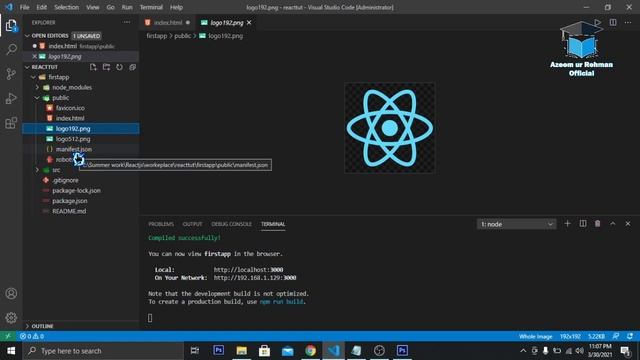Screen dimensions: 640x360
Task: Open favicon.ico in the file tree
Action: click(70, 108)
